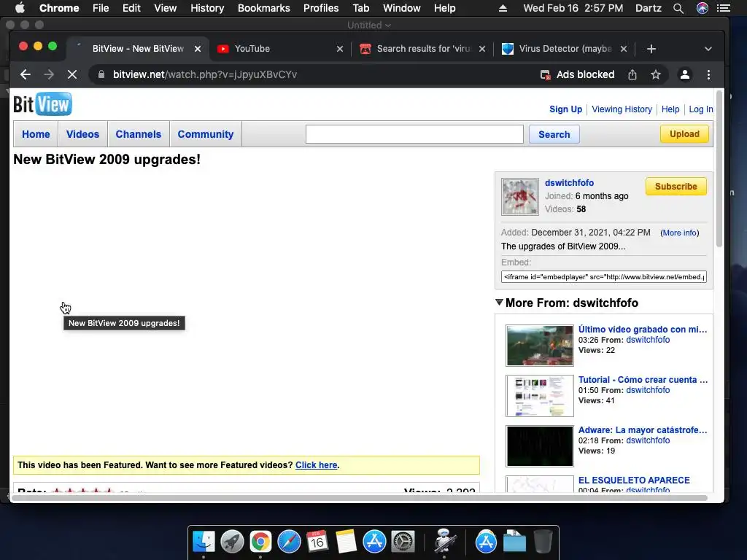This screenshot has height=560, width=747.
Task: Open the Help link on BitView
Action: (670, 109)
